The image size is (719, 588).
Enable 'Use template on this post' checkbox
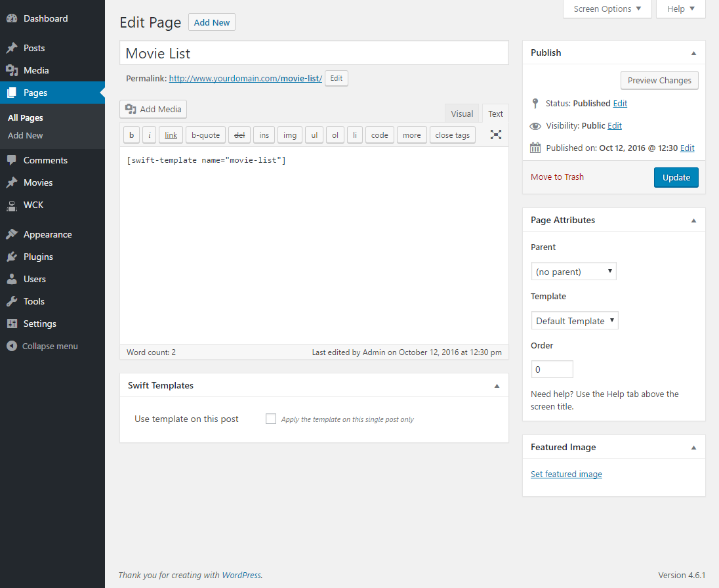(x=271, y=419)
